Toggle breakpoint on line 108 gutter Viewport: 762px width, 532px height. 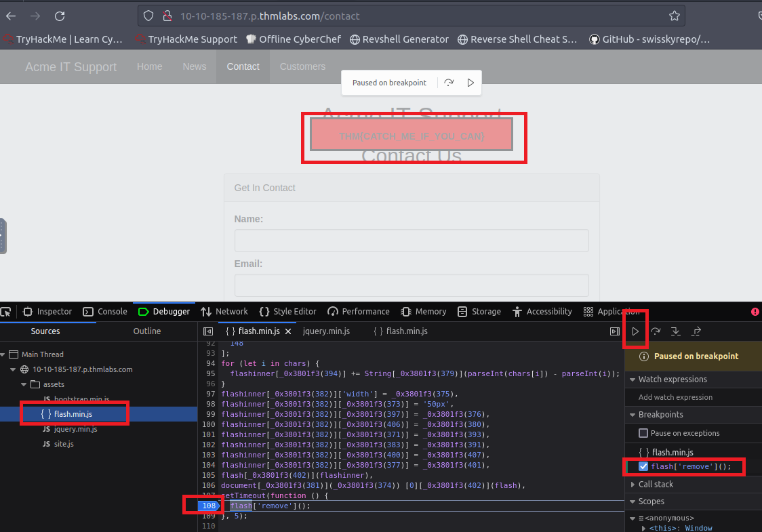pyautogui.click(x=207, y=506)
